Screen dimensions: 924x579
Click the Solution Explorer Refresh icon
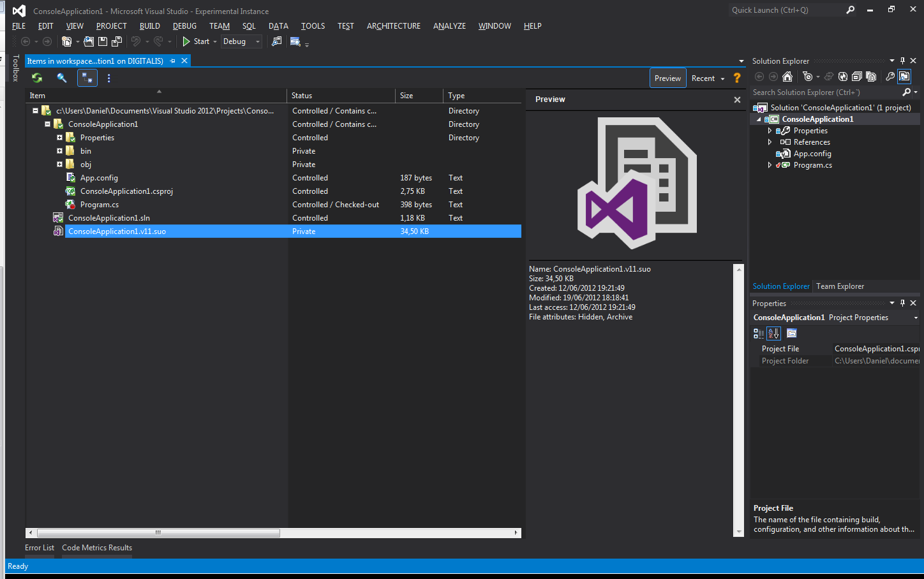point(843,77)
